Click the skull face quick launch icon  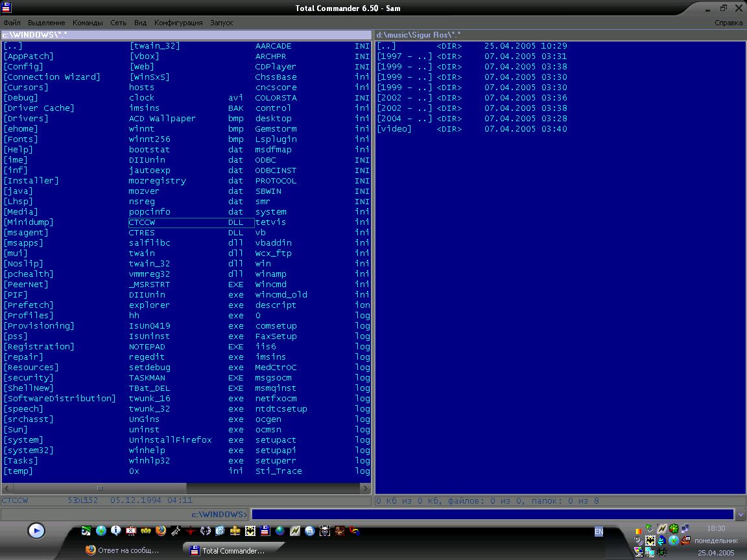[324, 530]
